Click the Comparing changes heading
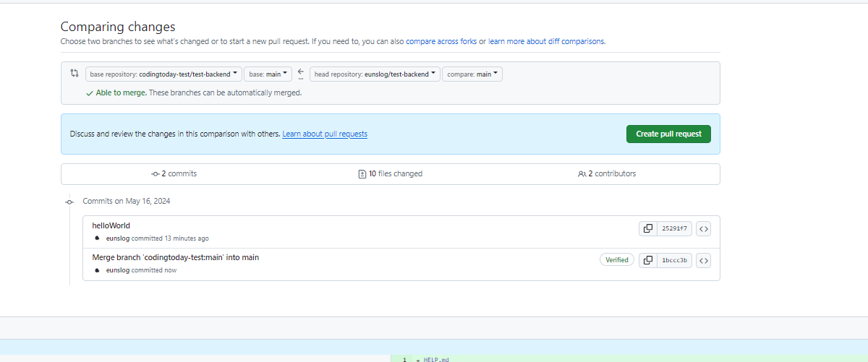This screenshot has width=868, height=362. point(118,27)
